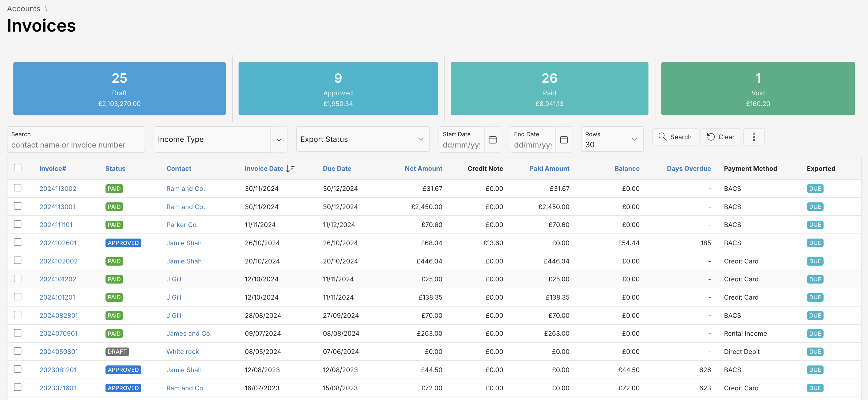Sort table by Status column
This screenshot has height=400, width=868.
click(115, 168)
